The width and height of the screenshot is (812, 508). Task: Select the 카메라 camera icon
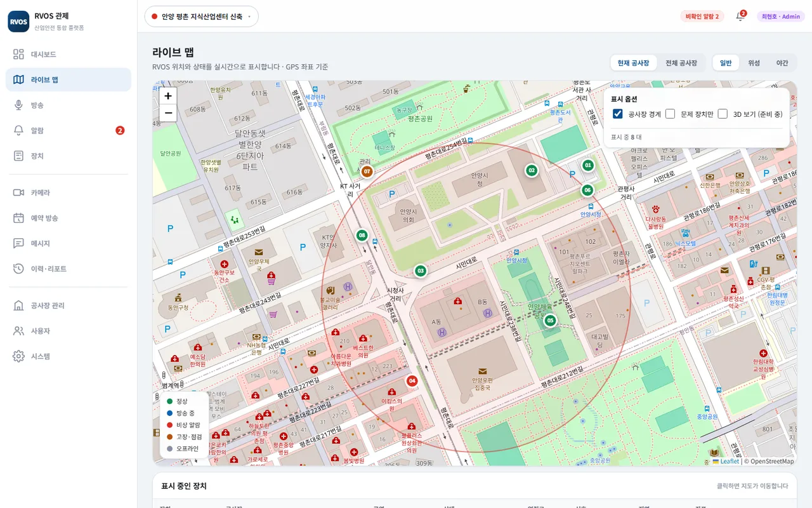pos(18,192)
